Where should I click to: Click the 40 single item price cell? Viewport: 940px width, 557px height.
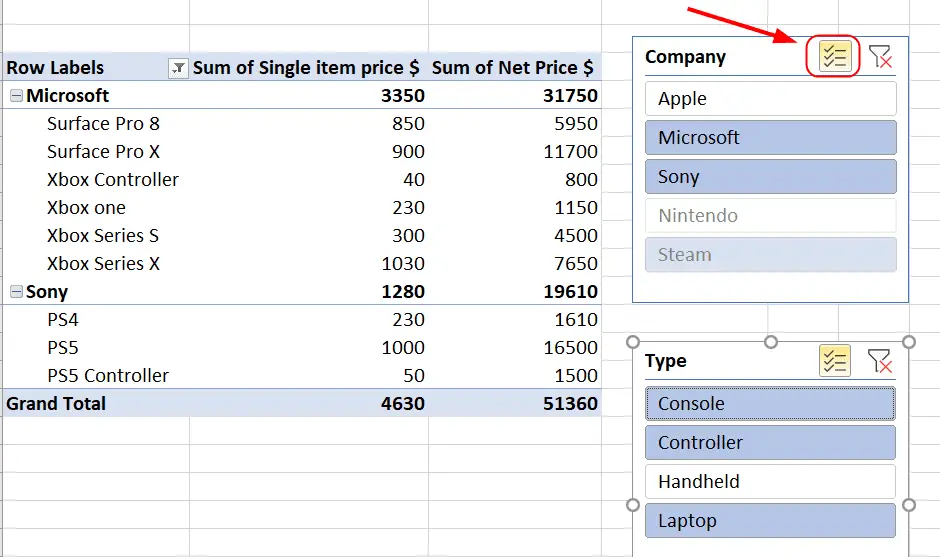click(414, 179)
